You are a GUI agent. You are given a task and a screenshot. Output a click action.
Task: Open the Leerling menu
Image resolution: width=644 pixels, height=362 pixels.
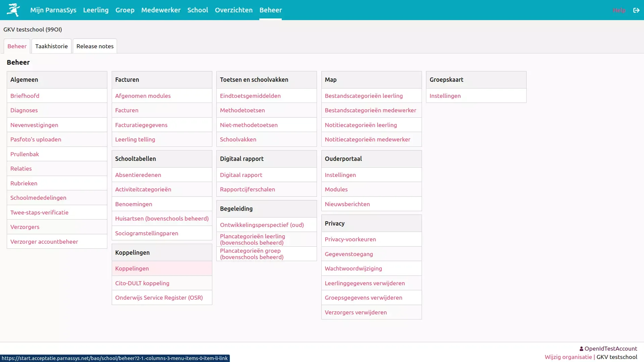(x=96, y=10)
